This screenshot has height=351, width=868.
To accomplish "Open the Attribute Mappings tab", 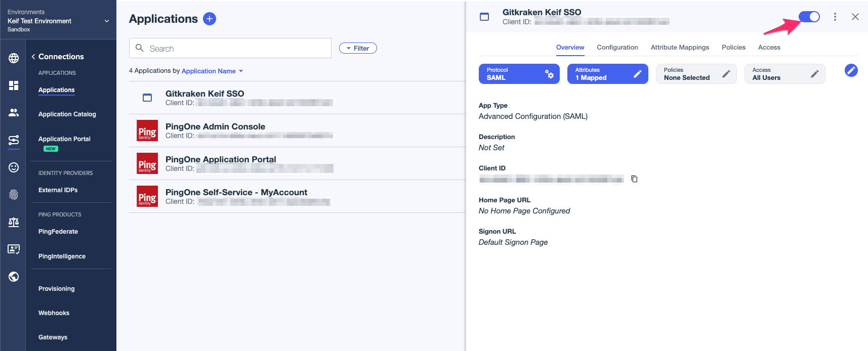I will [680, 48].
